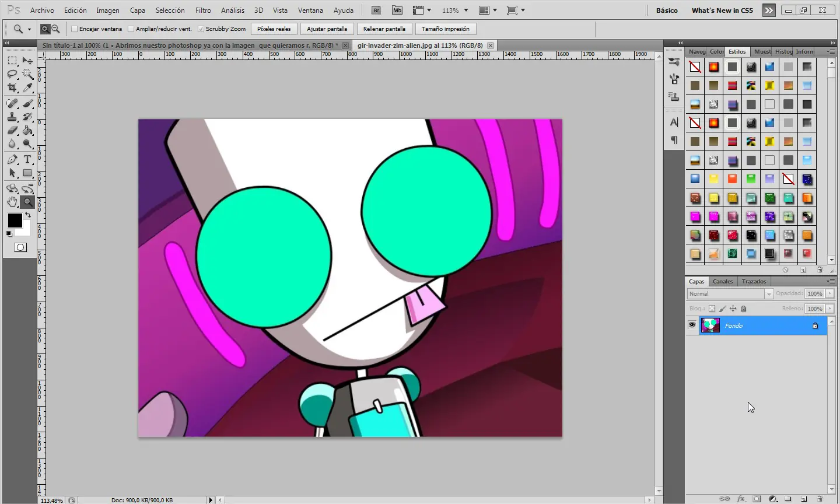
Task: Toggle lock position icon in Capas
Action: click(x=733, y=309)
